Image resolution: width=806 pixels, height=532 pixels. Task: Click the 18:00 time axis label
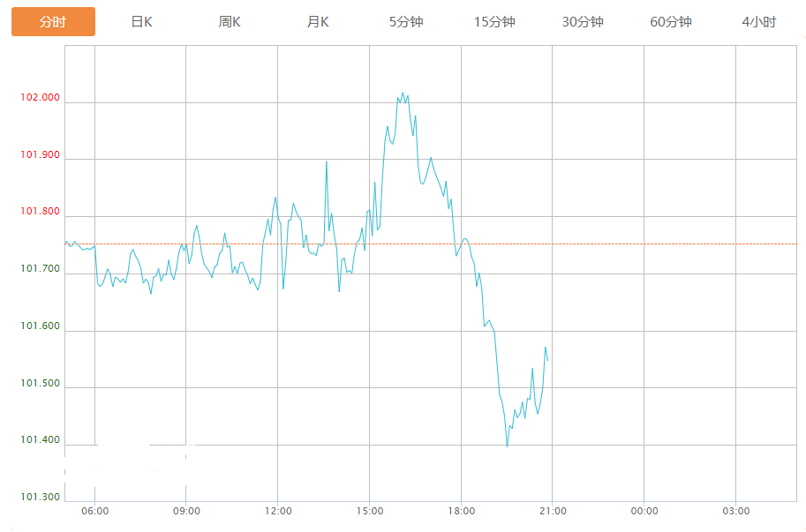461,511
